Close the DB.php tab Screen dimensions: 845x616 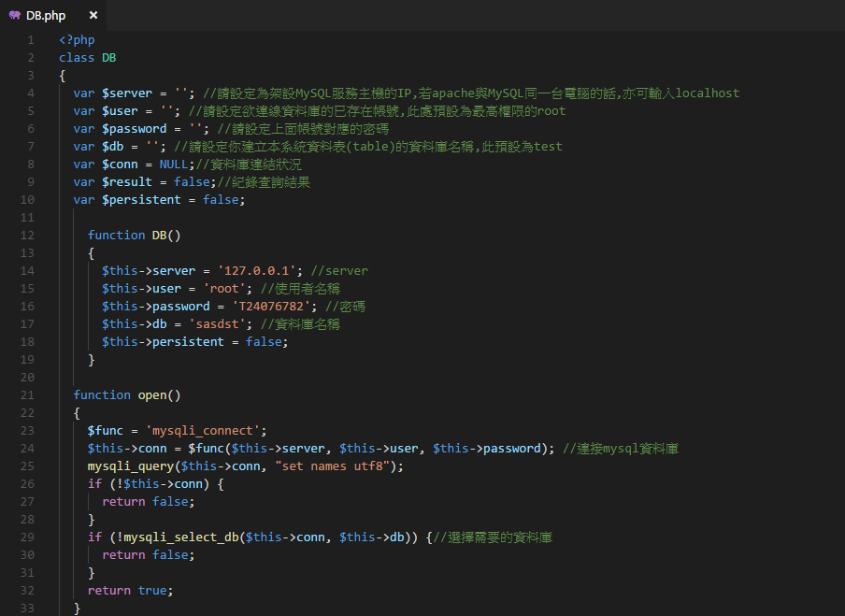93,15
